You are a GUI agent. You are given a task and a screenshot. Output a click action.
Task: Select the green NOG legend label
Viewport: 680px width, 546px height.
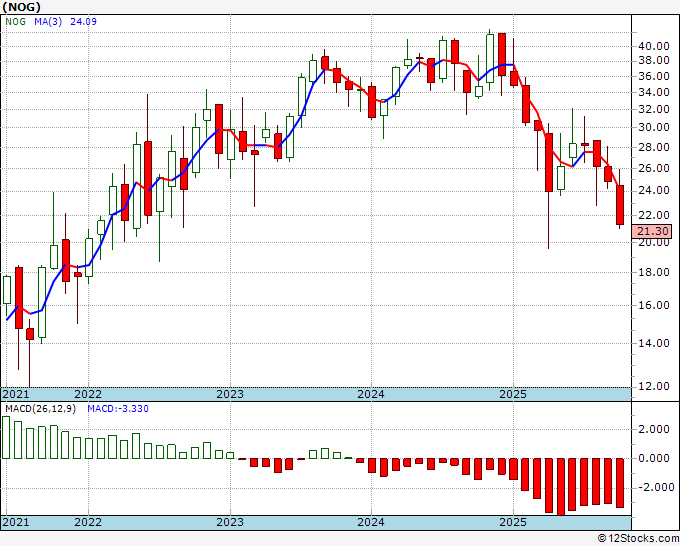point(15,21)
